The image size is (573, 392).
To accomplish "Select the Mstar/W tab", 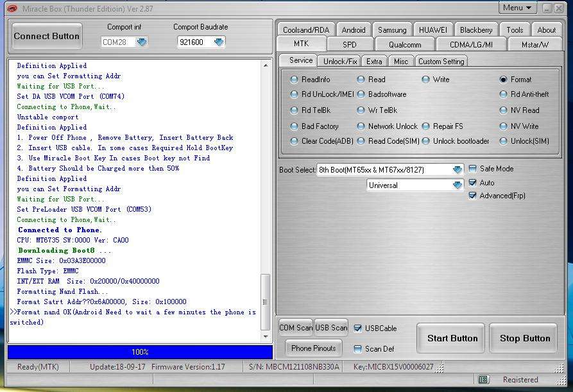I will click(535, 44).
